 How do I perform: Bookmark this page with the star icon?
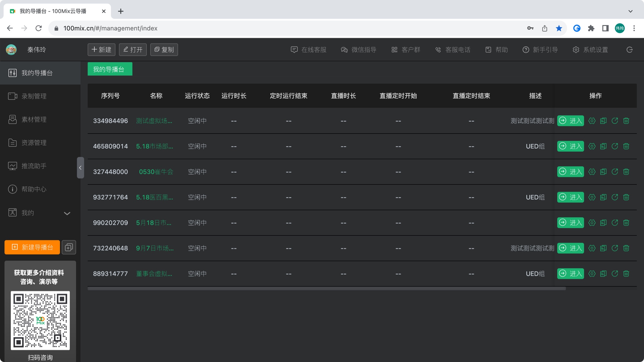(x=559, y=28)
